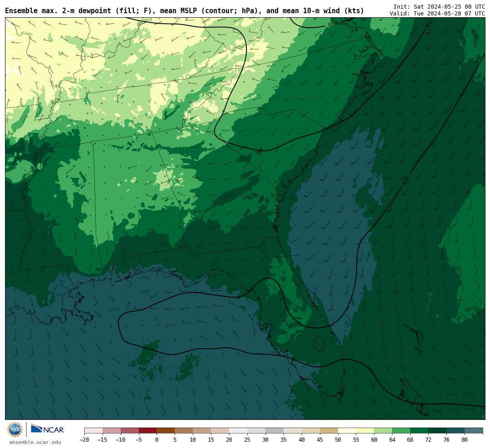Pick the colorbar swatch between 20 and 25

(239, 431)
